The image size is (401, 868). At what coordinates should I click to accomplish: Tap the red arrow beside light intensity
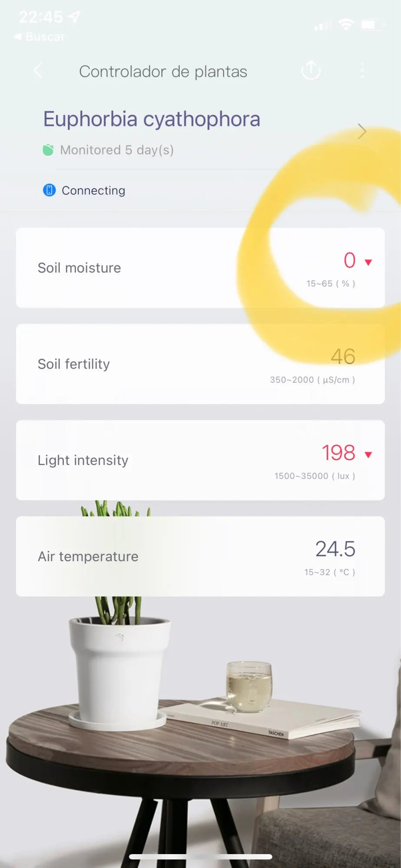[368, 454]
